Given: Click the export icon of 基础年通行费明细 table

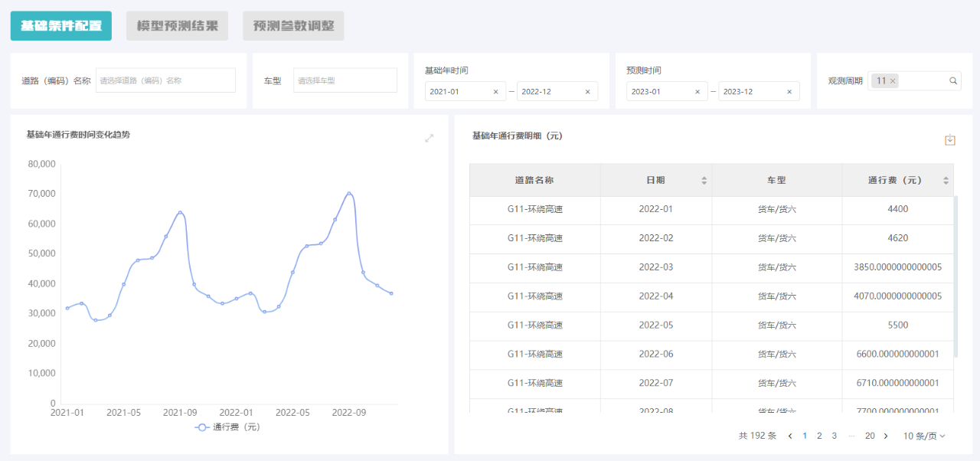Looking at the screenshot, I should [950, 139].
